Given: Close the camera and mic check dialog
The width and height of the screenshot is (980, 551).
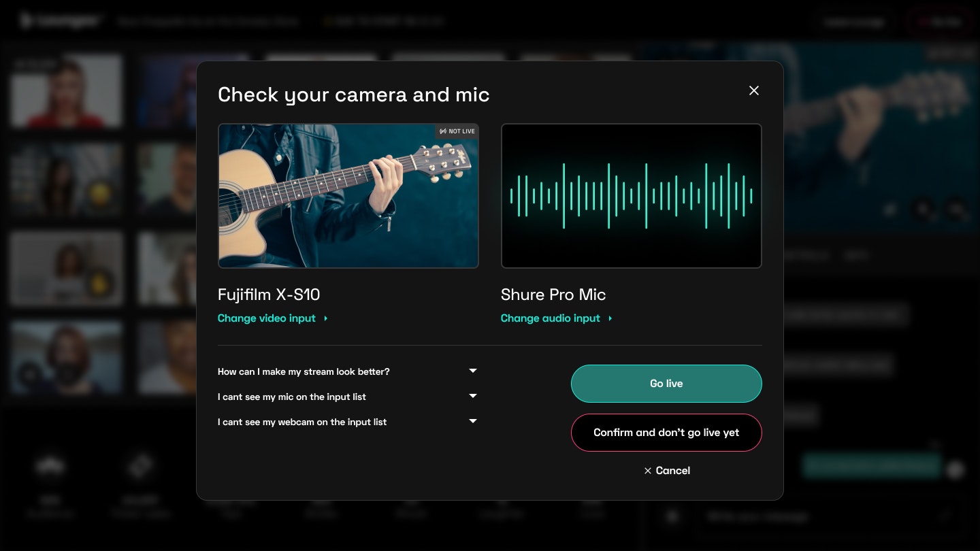Looking at the screenshot, I should 753,90.
